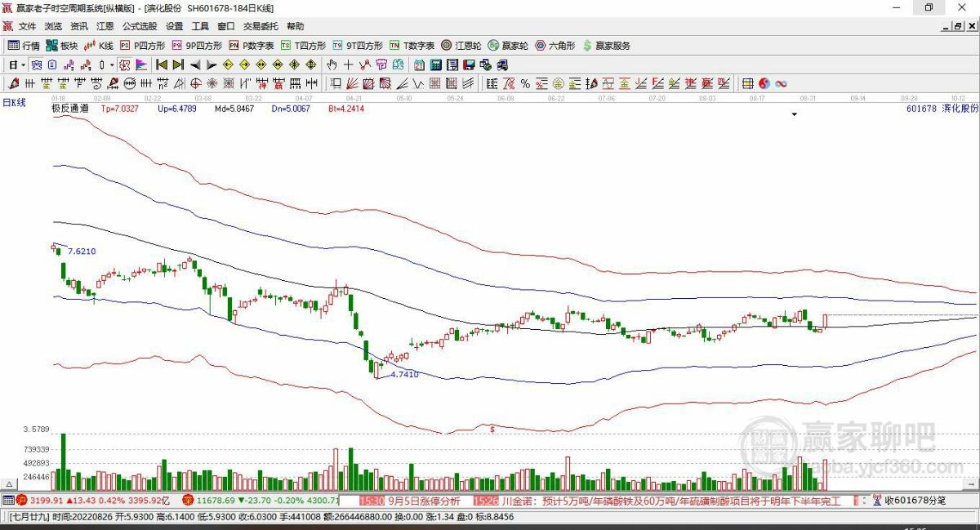Select the concentric circle target drawing tool
Image resolution: width=980 pixels, height=530 pixels.
point(194,83)
